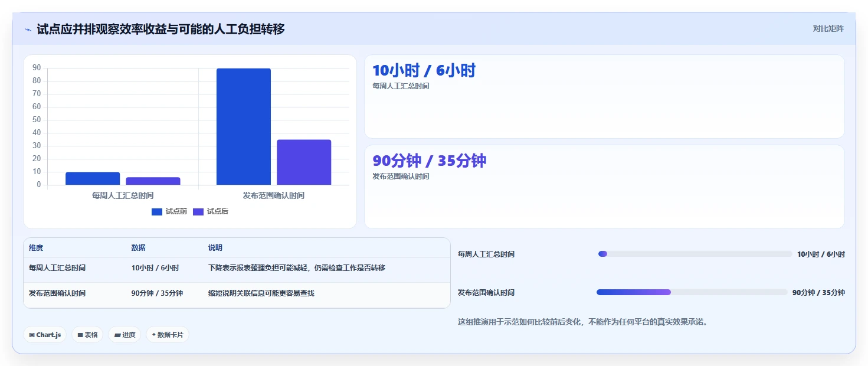Click the 数据卡片 tag chip
The height and width of the screenshot is (366, 868).
[168, 335]
